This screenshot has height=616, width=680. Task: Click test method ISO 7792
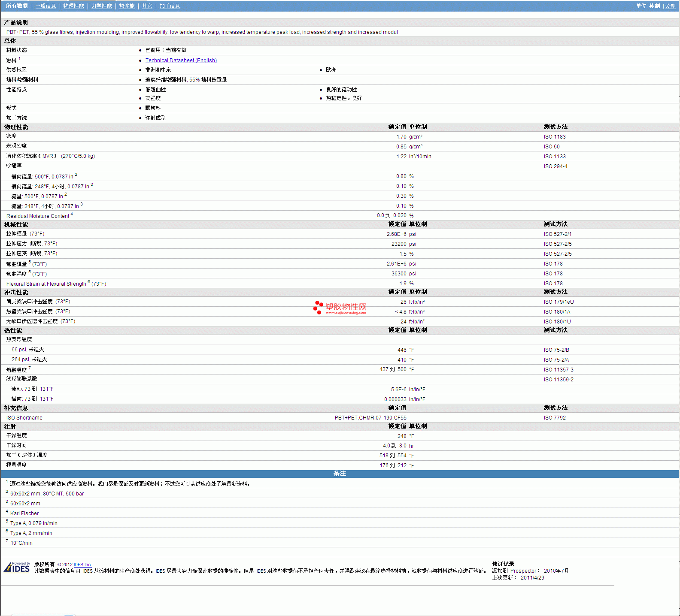click(555, 418)
